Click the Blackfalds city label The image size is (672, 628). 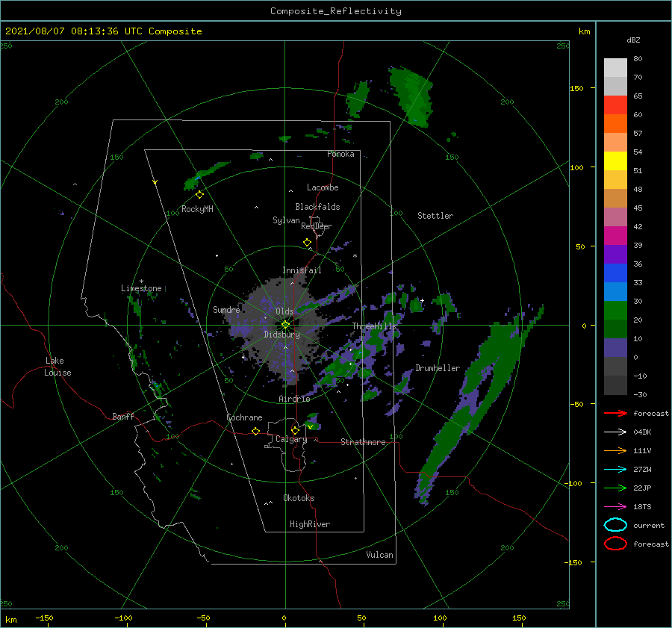point(317,207)
